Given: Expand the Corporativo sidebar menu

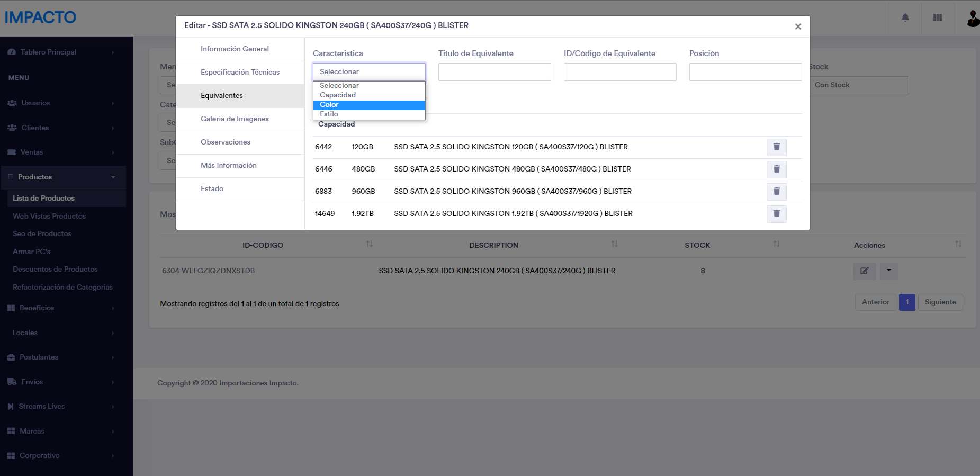Looking at the screenshot, I should 62,456.
